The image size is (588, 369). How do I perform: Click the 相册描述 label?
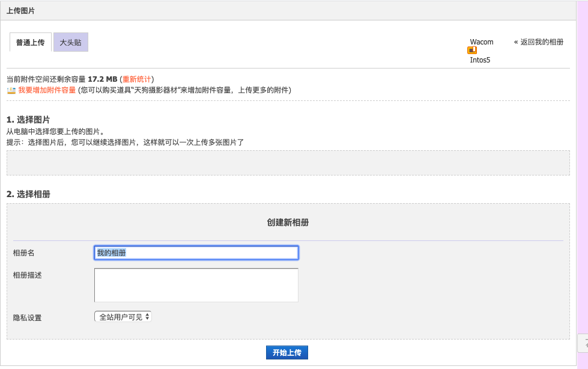click(x=28, y=275)
